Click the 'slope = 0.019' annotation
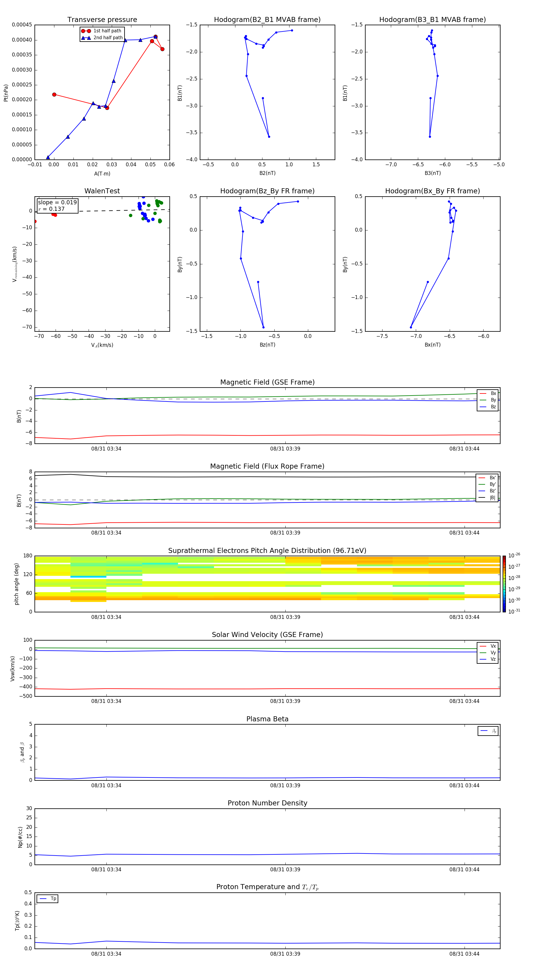Screen dimensions: 535x980 tap(57, 203)
